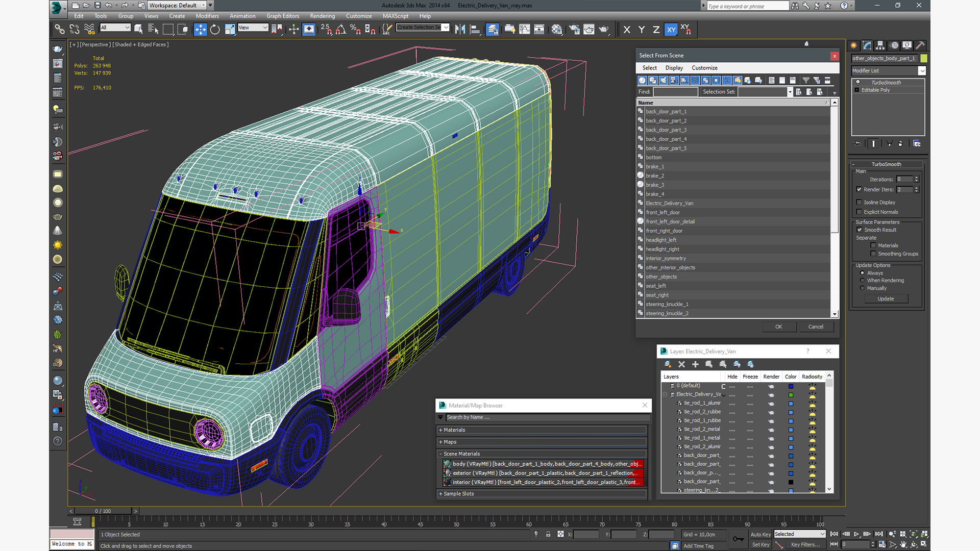Image resolution: width=980 pixels, height=551 pixels.
Task: Select Manually update option
Action: 863,288
